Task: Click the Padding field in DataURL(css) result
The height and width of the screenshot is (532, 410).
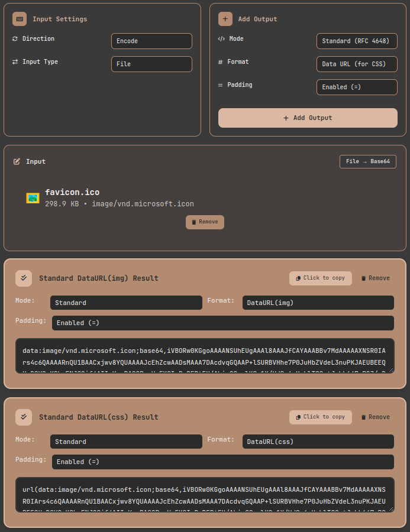Action: 223,462
